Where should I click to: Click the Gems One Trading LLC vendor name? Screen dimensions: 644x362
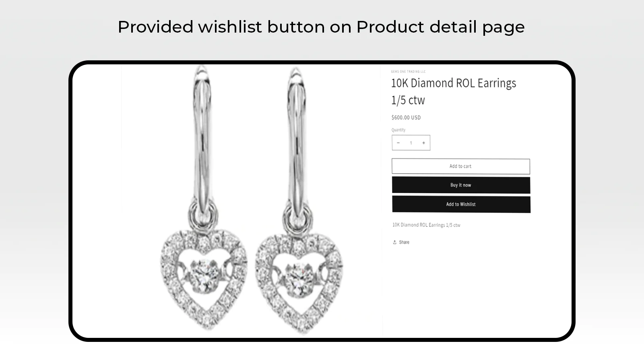(x=408, y=72)
